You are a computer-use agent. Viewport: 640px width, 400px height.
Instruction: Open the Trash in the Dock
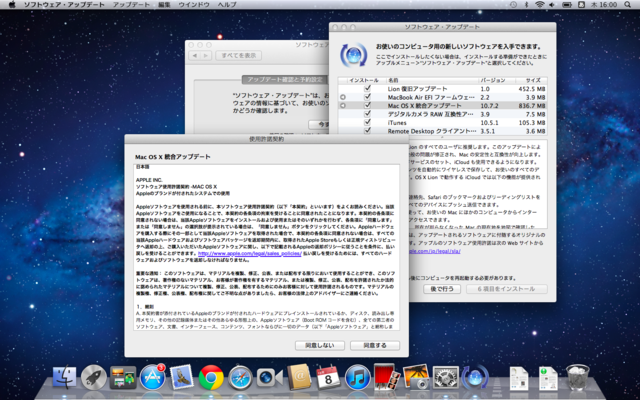(x=578, y=377)
